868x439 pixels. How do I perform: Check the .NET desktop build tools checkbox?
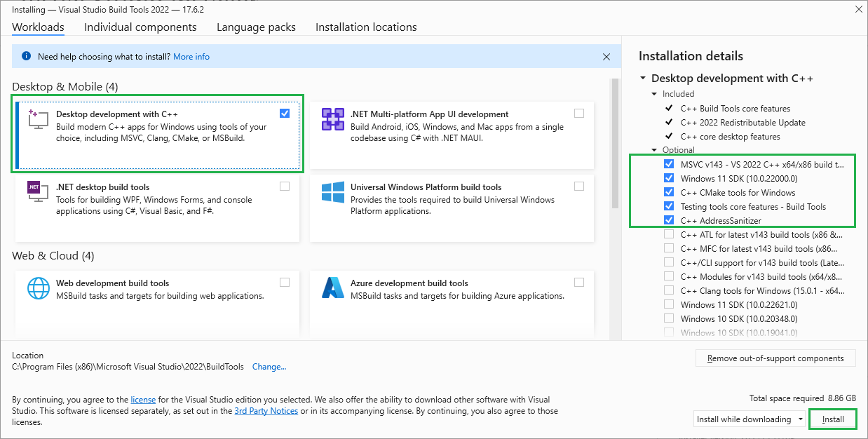pos(284,186)
